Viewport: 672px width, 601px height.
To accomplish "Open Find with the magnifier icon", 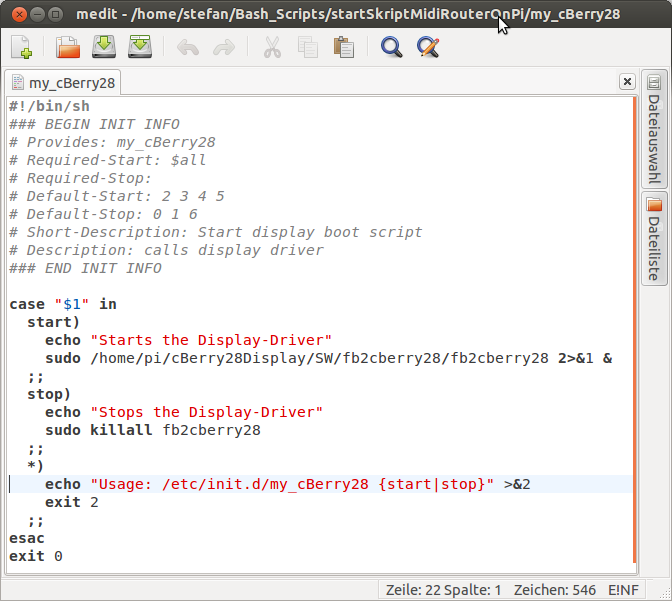I will (392, 47).
